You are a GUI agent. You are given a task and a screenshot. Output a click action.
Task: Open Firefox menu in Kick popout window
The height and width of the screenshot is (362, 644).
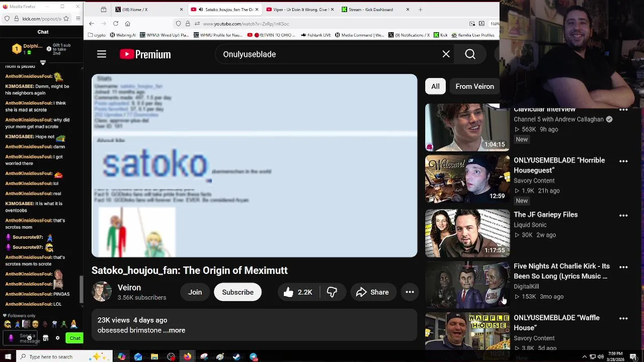(77, 19)
